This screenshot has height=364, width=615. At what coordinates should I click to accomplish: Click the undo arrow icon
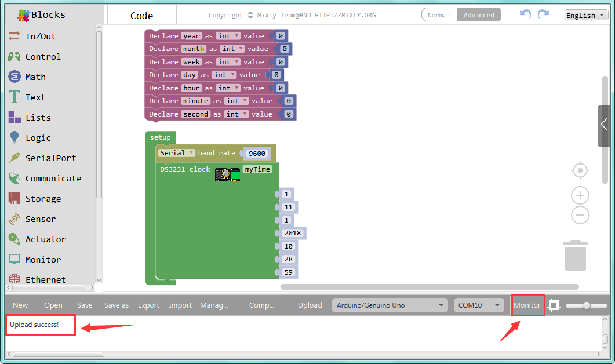point(525,14)
